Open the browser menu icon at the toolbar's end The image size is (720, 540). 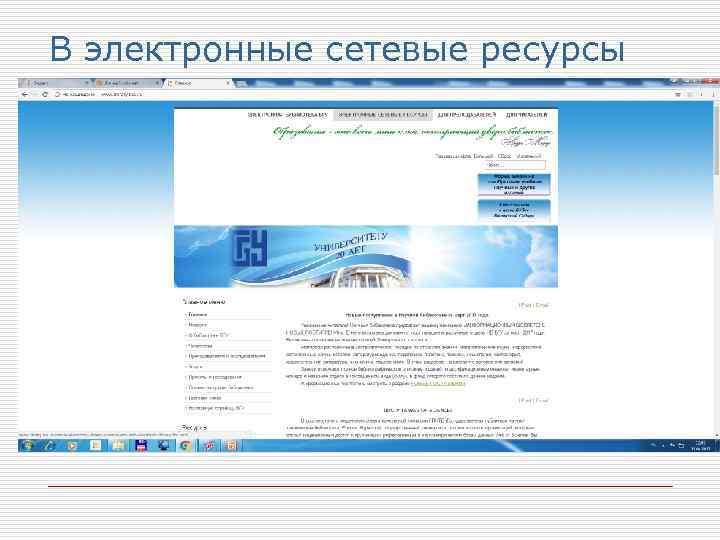pos(712,94)
